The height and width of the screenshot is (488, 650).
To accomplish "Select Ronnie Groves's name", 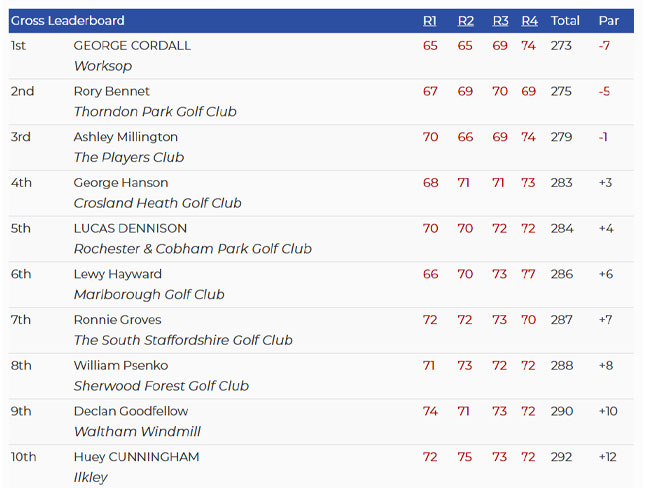I will 117,320.
